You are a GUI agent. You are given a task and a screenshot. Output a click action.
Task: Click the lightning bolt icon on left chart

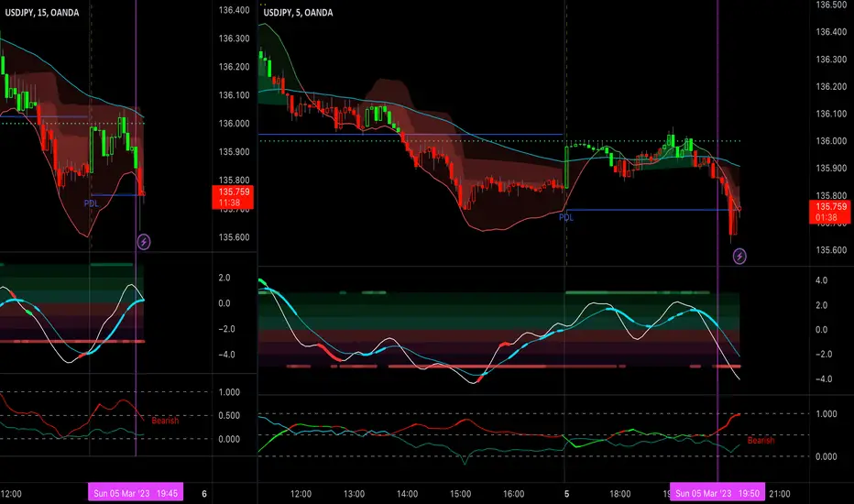pyautogui.click(x=143, y=241)
